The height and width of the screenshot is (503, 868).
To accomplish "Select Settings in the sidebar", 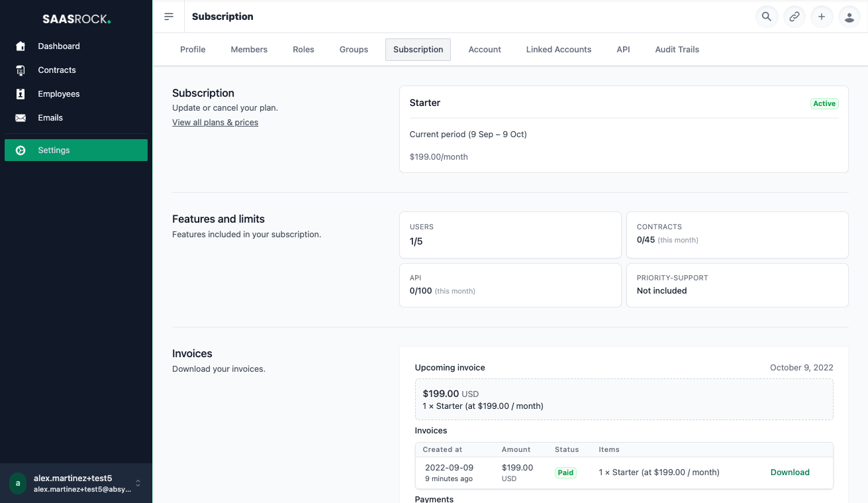I will click(x=76, y=150).
